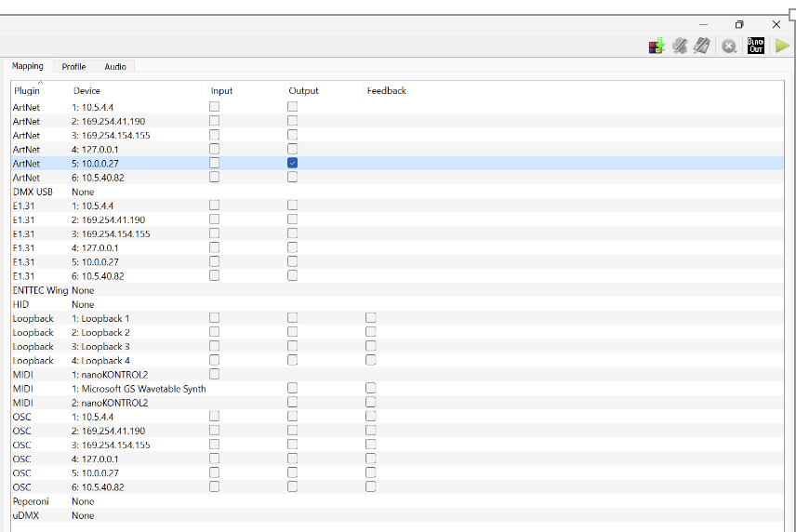Click the Device column header
Viewport: 796px width, 532px height.
[x=86, y=91]
